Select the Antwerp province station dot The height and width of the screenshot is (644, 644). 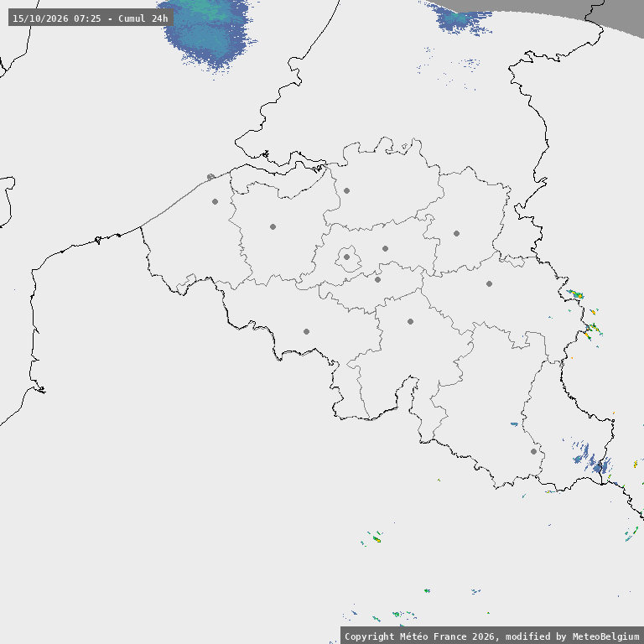(346, 190)
